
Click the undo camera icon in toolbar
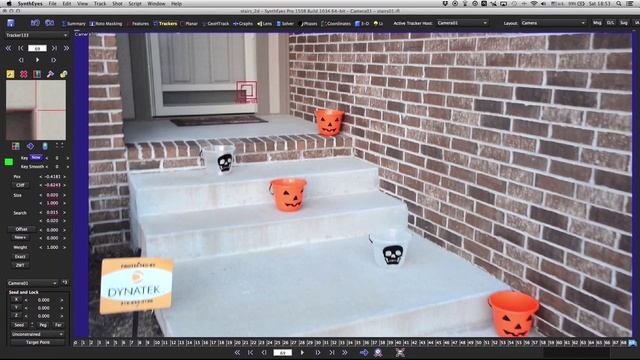click(x=35, y=23)
